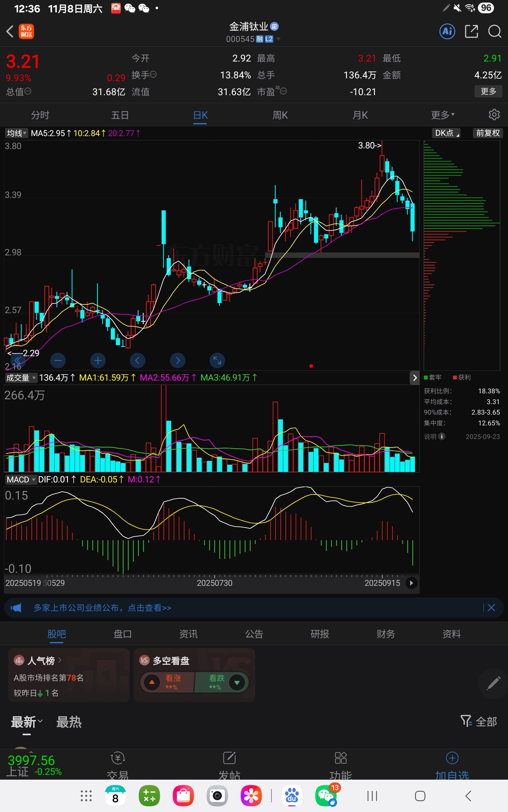The width and height of the screenshot is (508, 812).
Task: Expand stock code 000545 dropdown arrow
Action: [x=278, y=39]
